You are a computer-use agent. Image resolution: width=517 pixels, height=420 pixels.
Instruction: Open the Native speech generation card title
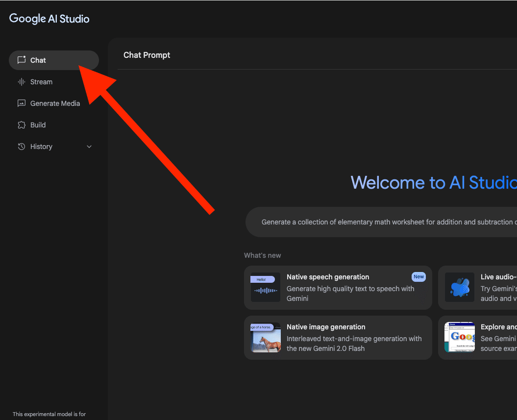point(328,277)
